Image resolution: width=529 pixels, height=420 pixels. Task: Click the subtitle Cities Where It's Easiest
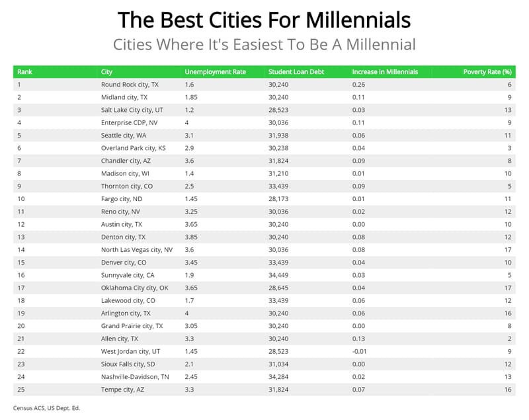[x=264, y=45]
